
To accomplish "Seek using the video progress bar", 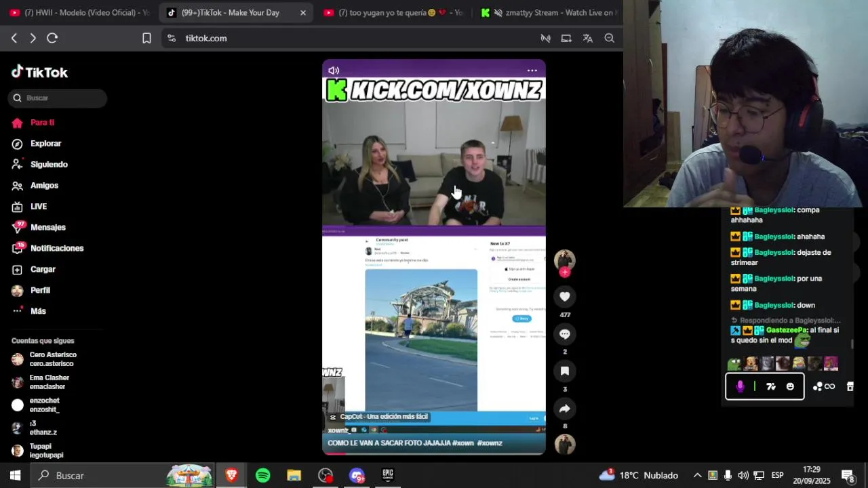I will 434,453.
